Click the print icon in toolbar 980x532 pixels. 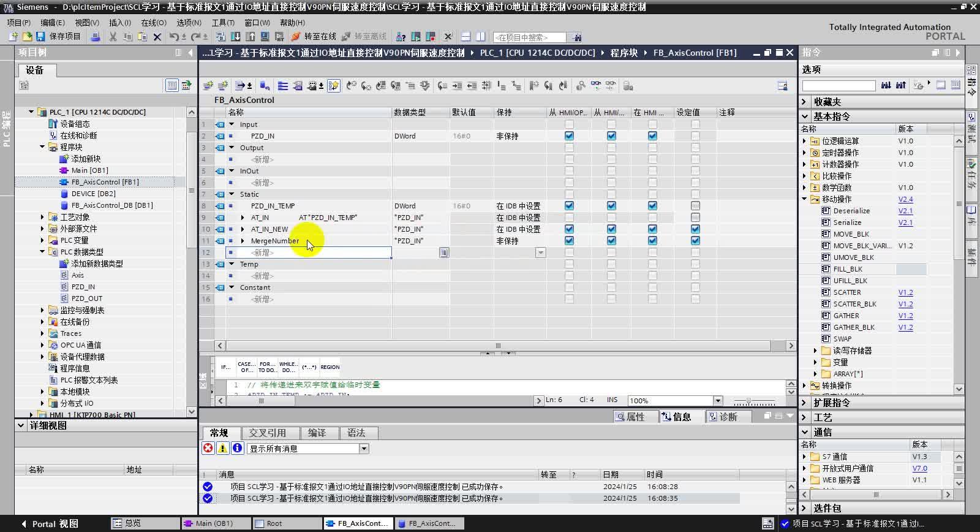(96, 37)
